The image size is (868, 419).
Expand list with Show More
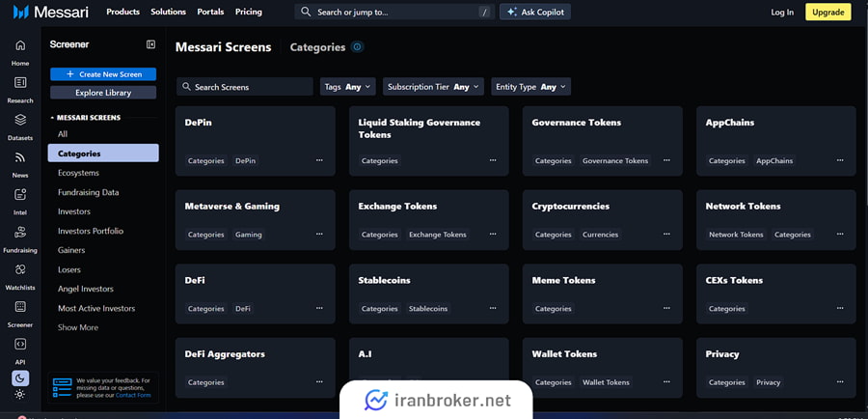point(78,327)
